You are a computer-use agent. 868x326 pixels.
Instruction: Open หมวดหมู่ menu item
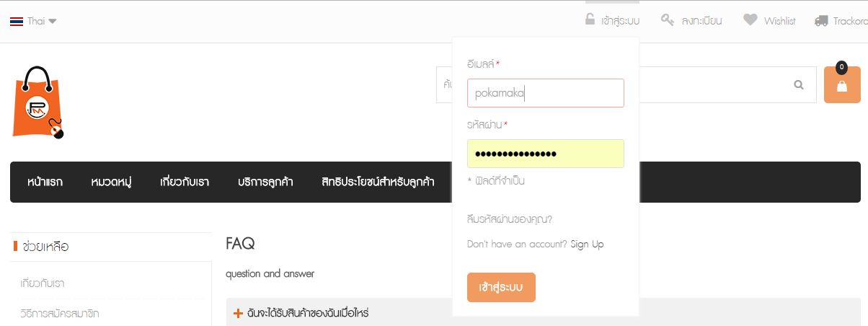coord(111,182)
